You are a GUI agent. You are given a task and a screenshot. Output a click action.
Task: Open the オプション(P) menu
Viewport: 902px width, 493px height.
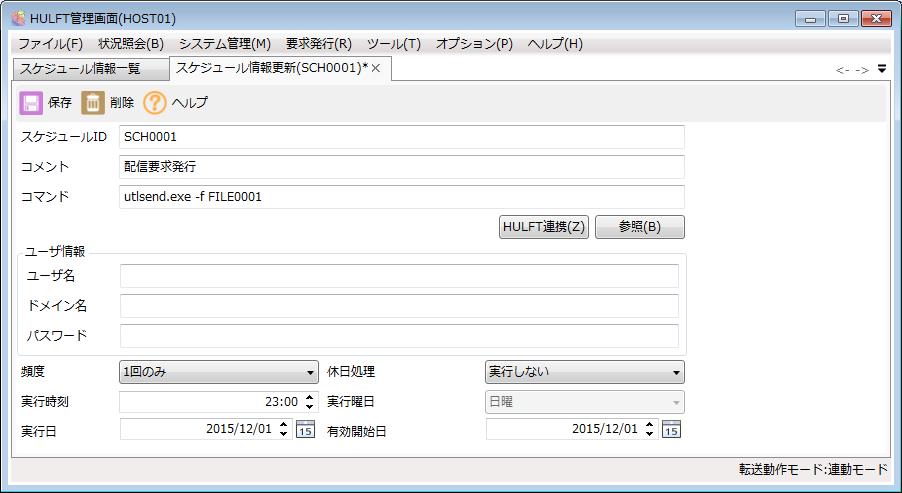[x=475, y=44]
